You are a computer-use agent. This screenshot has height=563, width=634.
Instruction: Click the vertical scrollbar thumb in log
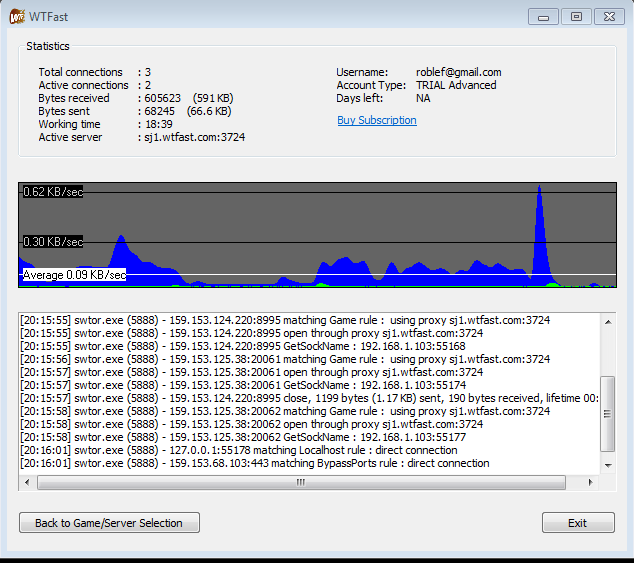(607, 413)
